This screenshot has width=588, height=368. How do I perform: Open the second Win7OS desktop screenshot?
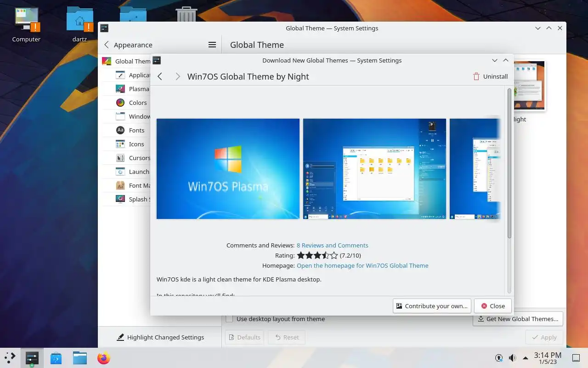(374, 169)
